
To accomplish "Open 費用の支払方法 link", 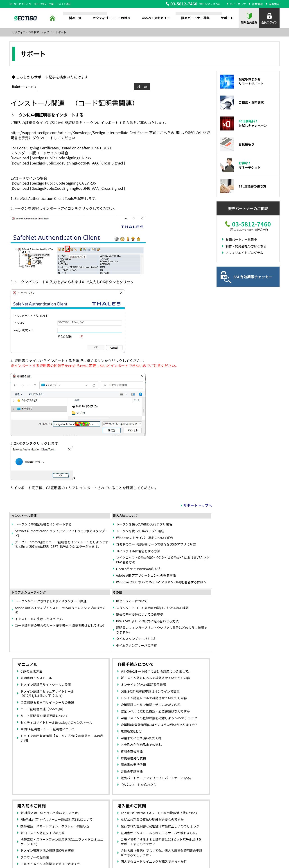I will (x=131, y=752).
